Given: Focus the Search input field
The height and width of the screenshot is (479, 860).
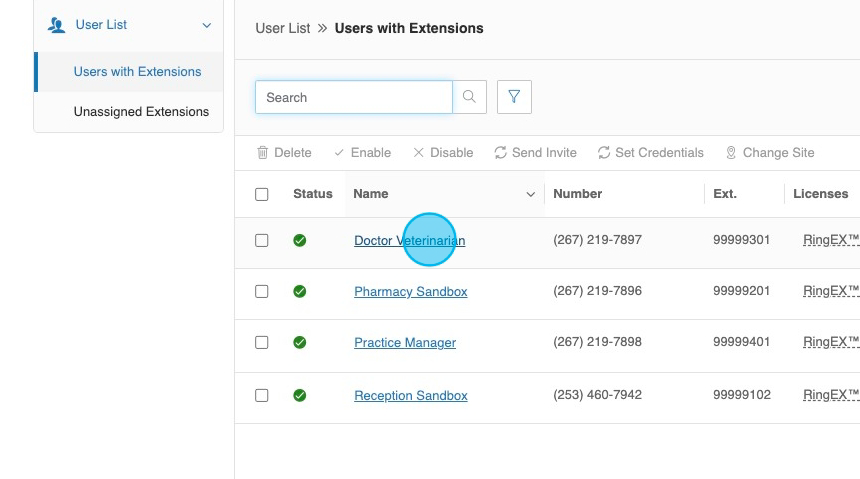Looking at the screenshot, I should coord(354,97).
